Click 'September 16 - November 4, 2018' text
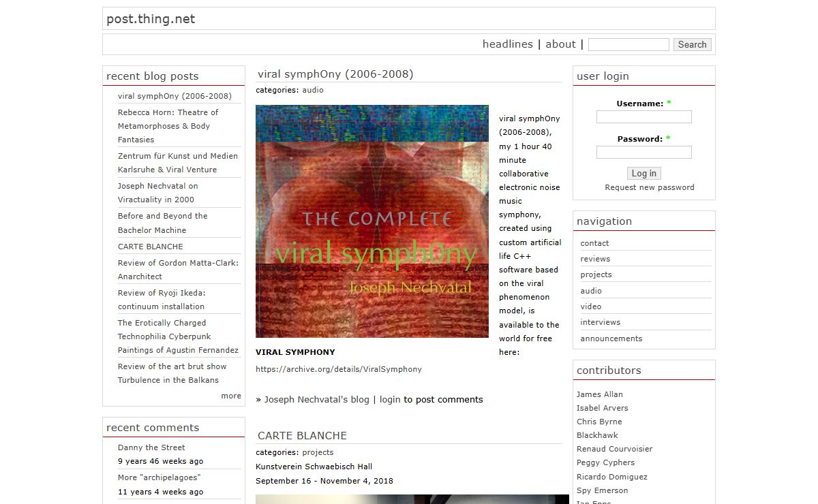818x504 pixels. click(324, 481)
